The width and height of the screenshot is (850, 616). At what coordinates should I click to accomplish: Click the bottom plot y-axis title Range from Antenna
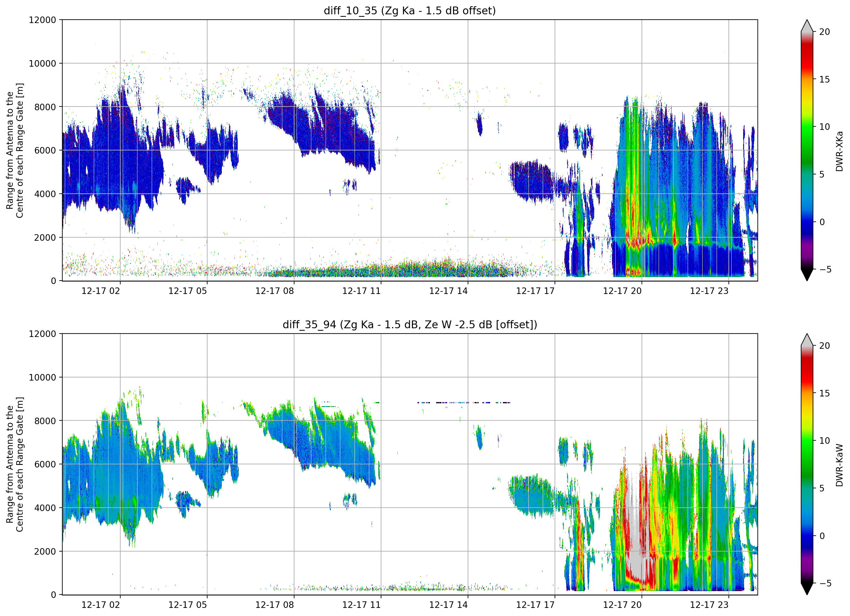15,464
